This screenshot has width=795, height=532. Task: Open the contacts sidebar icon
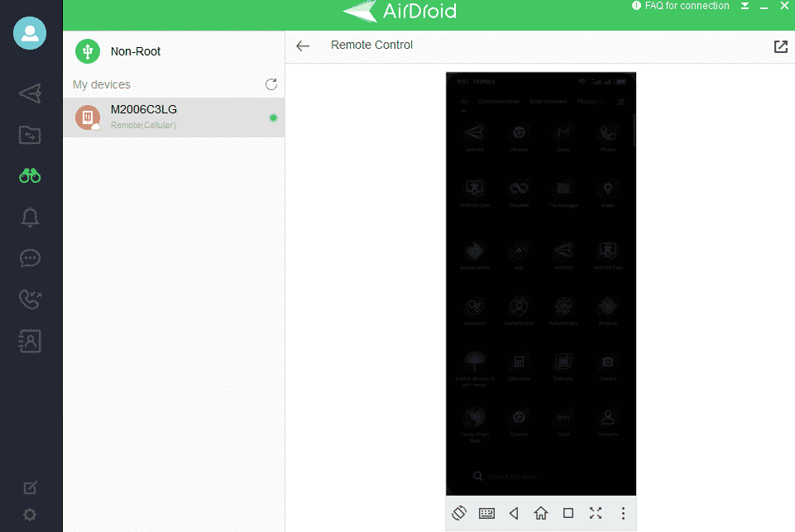[x=30, y=341]
